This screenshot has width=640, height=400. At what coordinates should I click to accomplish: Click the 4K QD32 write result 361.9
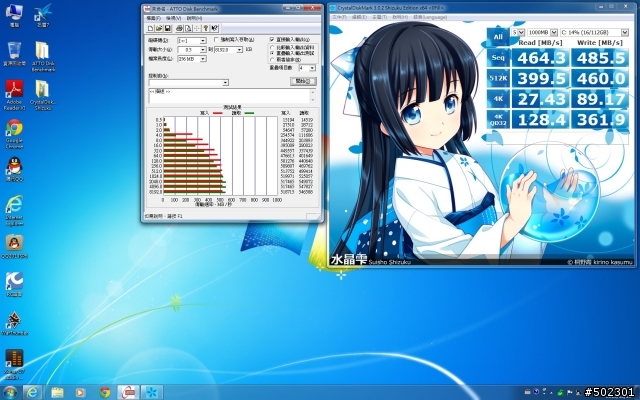(600, 120)
